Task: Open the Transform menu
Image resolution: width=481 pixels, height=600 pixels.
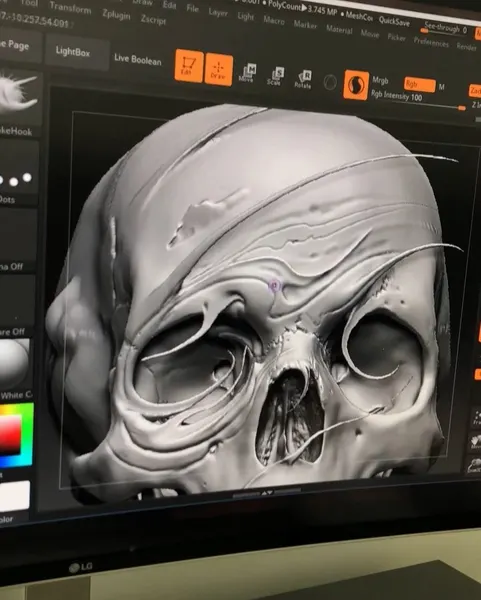Action: click(x=70, y=8)
